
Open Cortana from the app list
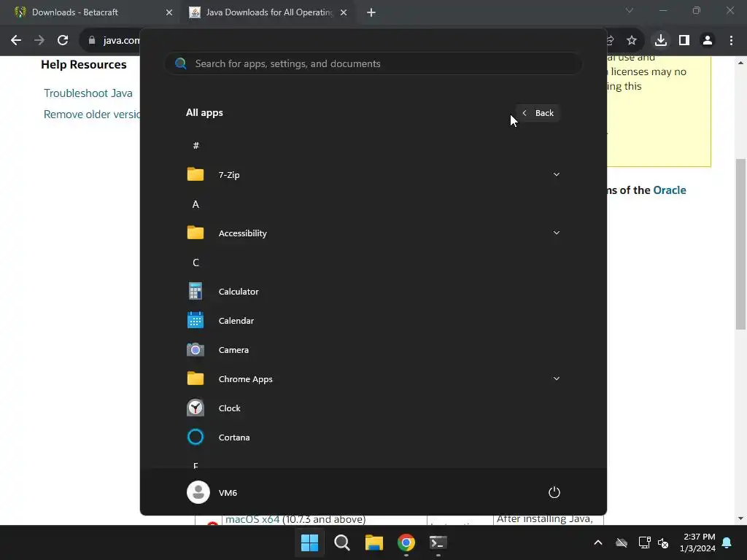(x=373, y=437)
